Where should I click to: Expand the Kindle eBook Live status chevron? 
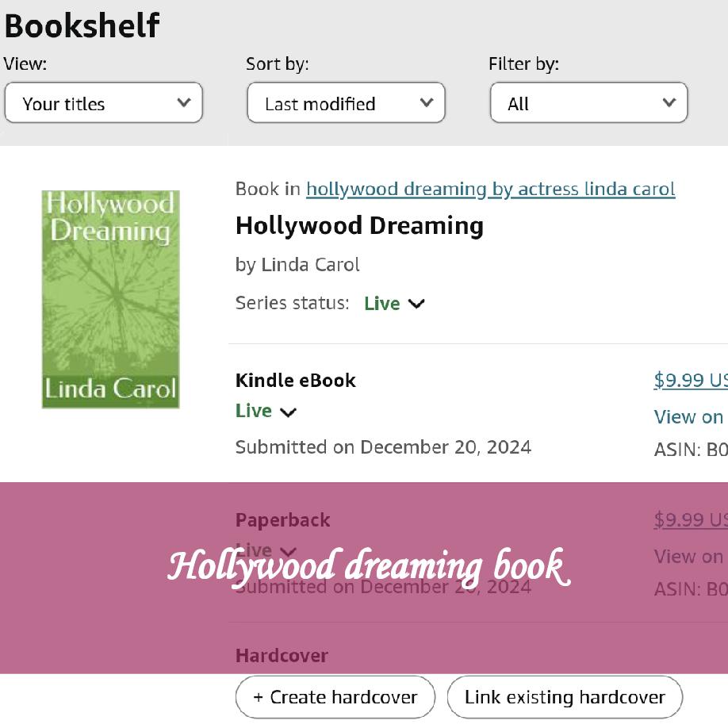[x=289, y=412]
